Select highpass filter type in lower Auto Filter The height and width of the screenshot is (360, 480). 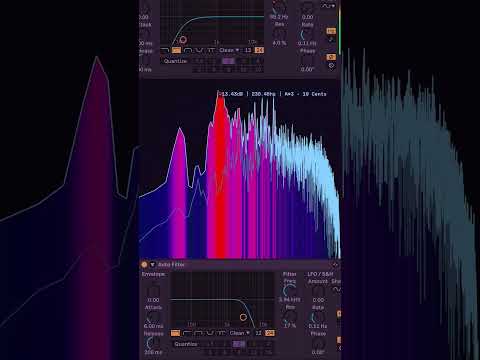point(187,333)
